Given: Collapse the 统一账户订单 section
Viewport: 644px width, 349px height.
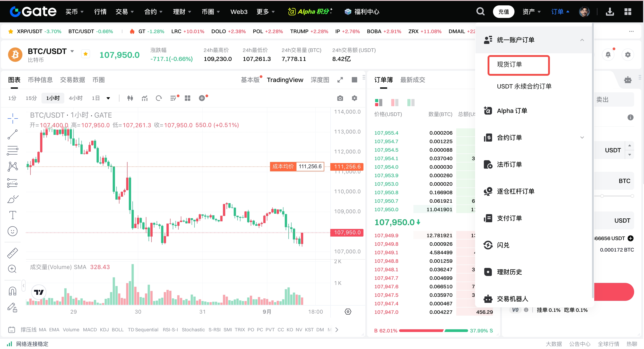Looking at the screenshot, I should pos(582,40).
